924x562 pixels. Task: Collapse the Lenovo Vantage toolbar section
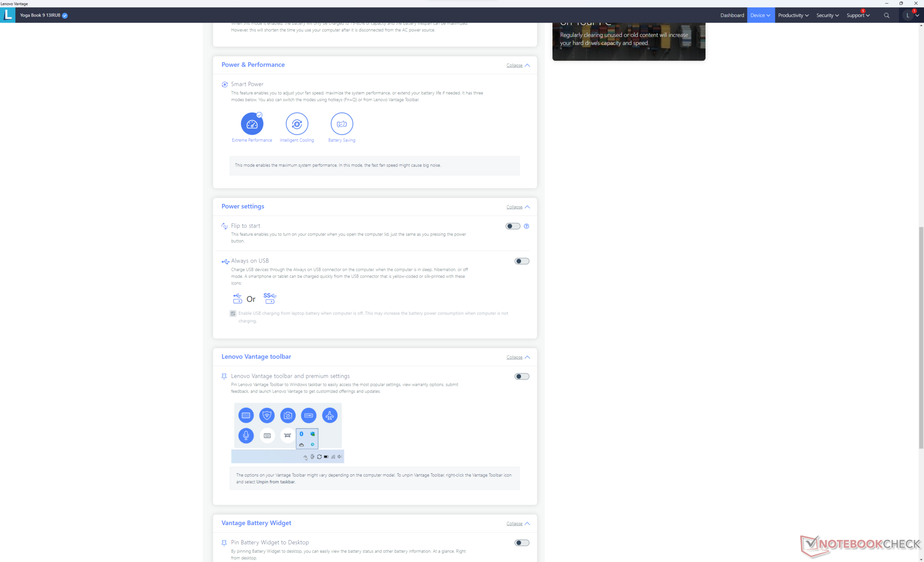(518, 357)
